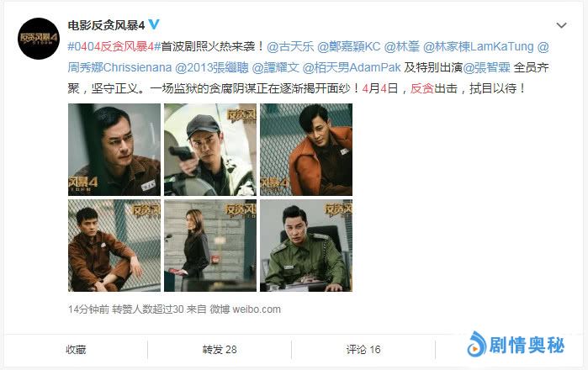Open the @林峯 mention link
This screenshot has width=588, height=370.
coord(401,46)
